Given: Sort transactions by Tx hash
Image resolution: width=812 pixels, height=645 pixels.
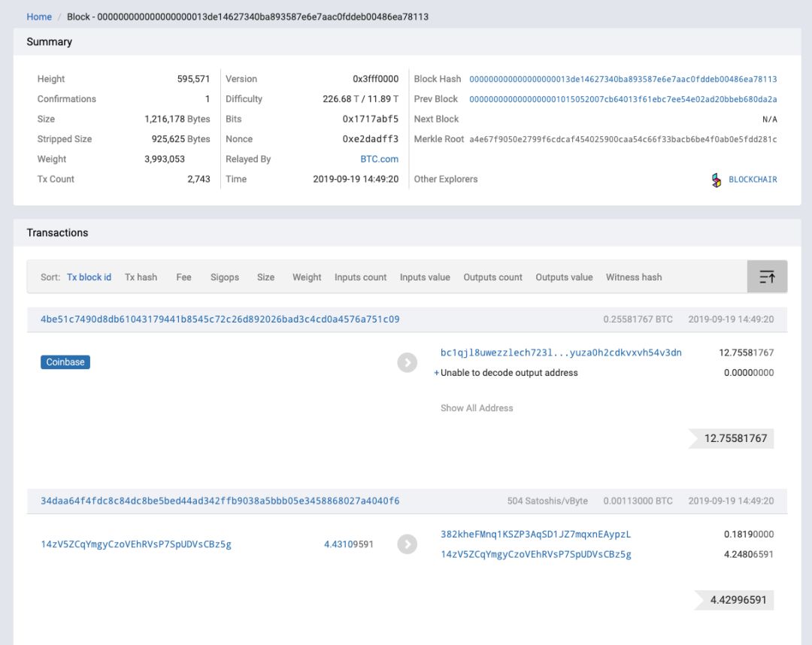Looking at the screenshot, I should (x=141, y=277).
